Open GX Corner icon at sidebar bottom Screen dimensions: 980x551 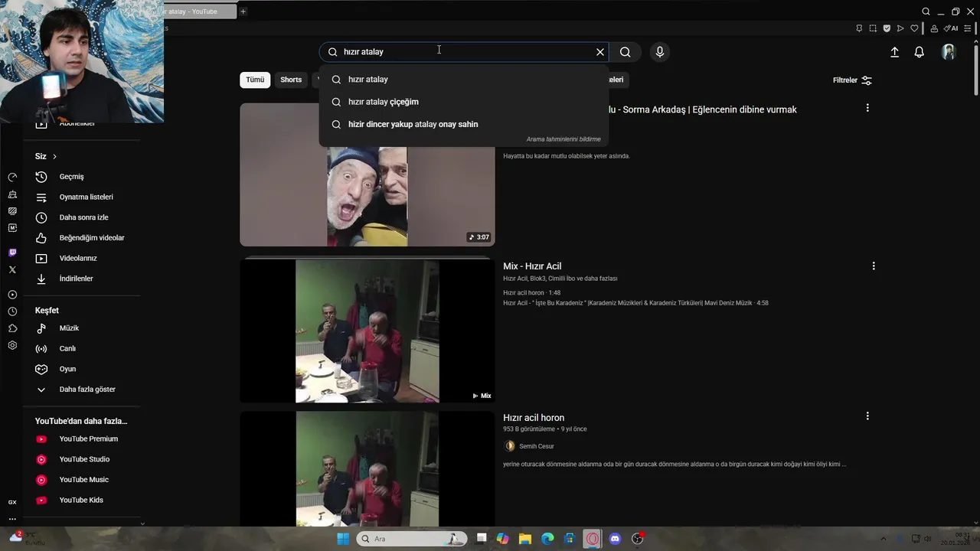(12, 502)
